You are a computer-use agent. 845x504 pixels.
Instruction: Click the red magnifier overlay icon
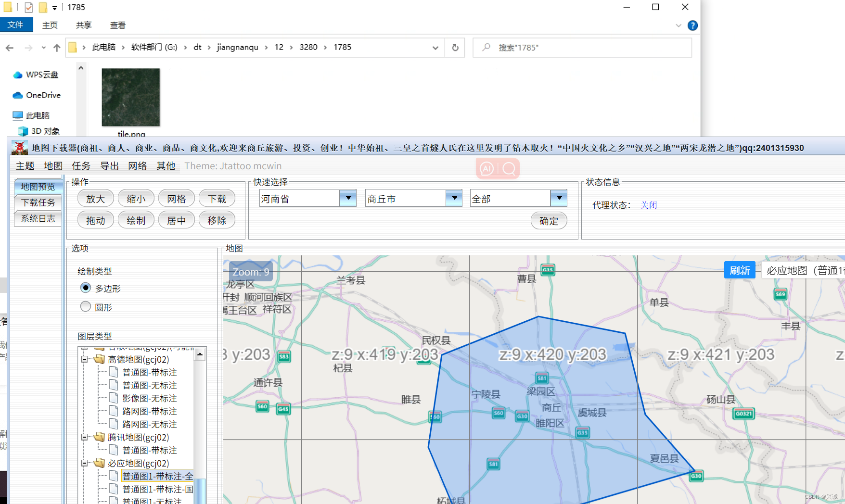click(x=509, y=169)
